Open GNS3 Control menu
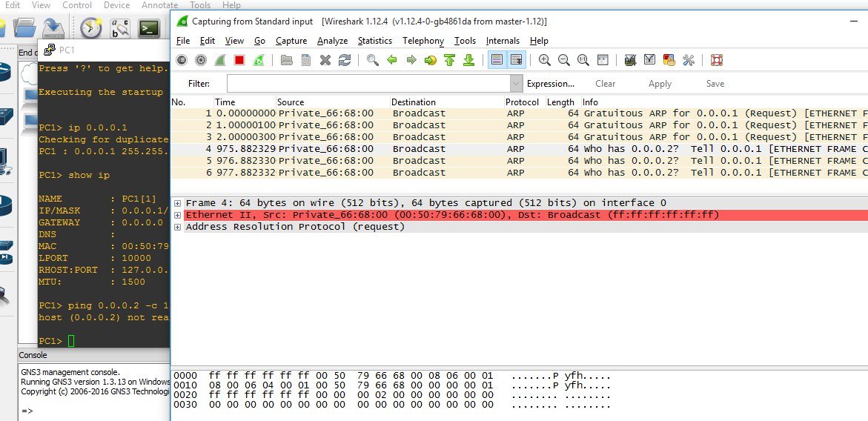 77,5
